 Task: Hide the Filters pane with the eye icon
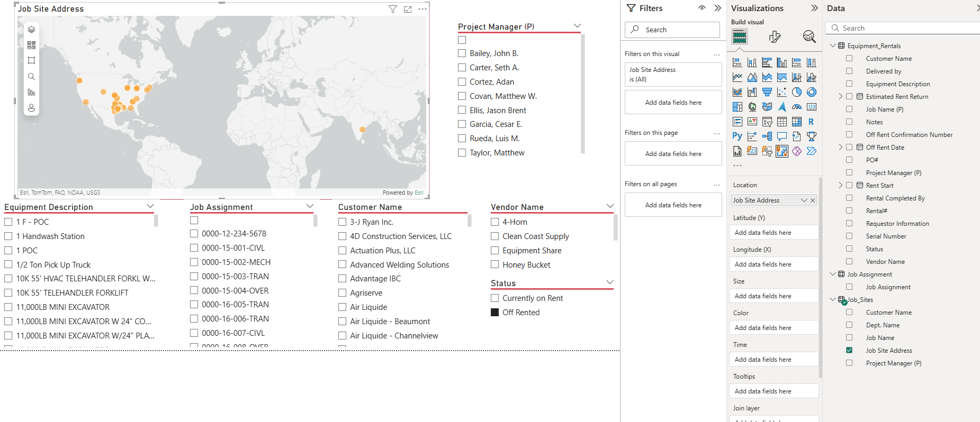702,8
